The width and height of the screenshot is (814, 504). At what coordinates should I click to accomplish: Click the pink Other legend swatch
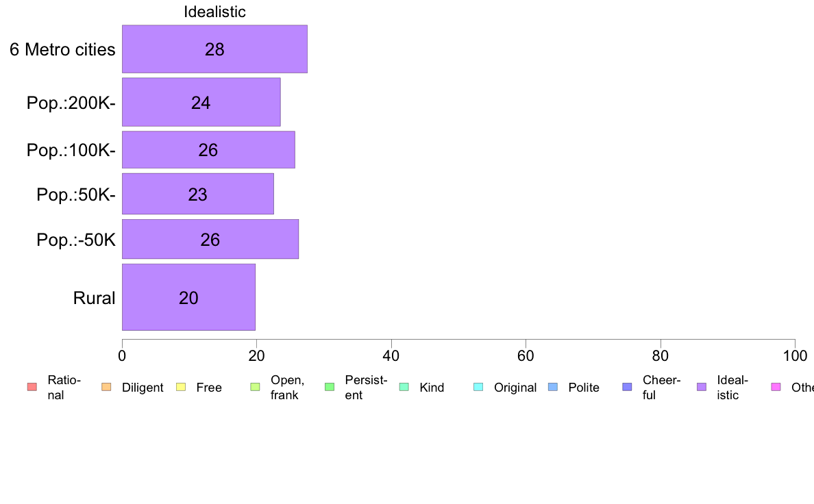tap(776, 387)
